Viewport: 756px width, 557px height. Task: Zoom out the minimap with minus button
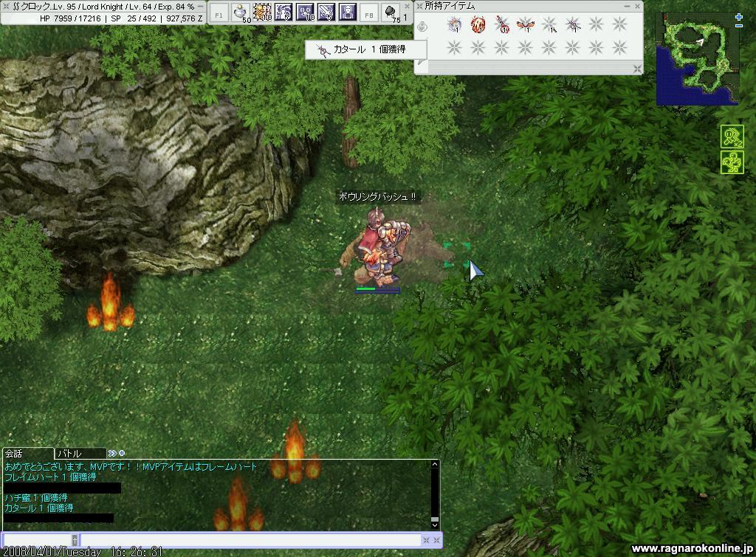pos(739,26)
